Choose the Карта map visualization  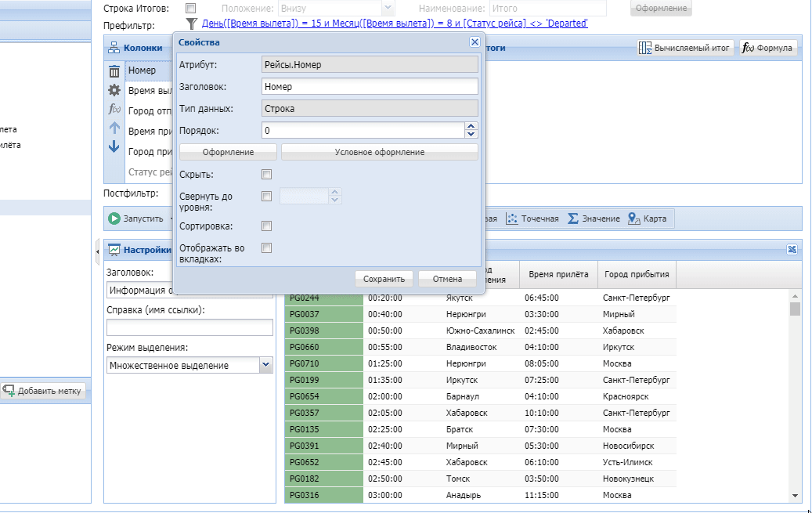click(648, 219)
